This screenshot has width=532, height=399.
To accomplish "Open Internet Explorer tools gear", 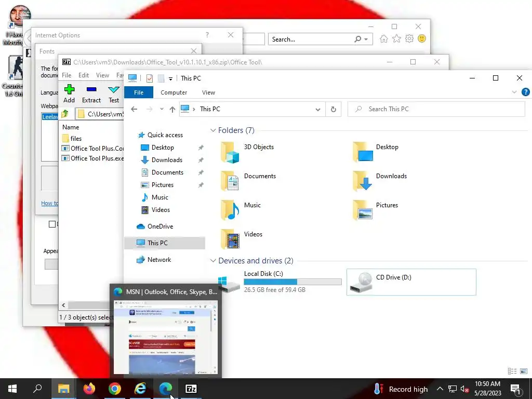I will 409,38.
